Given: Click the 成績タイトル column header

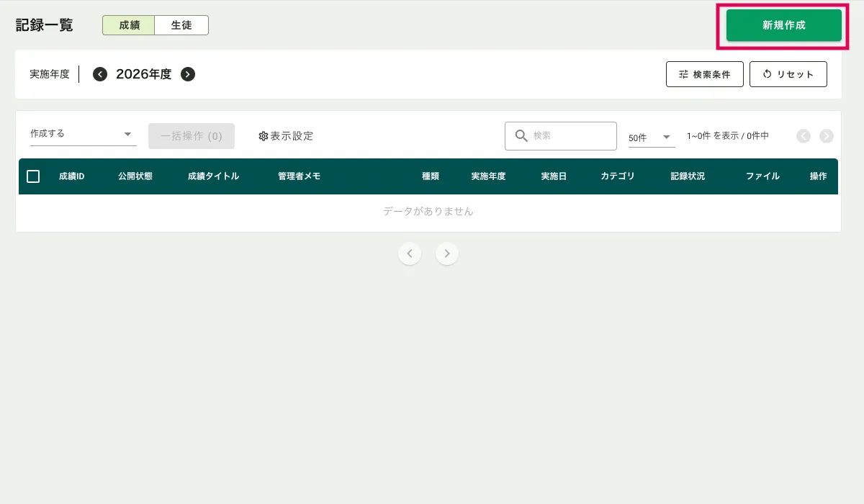Looking at the screenshot, I should click(x=213, y=176).
